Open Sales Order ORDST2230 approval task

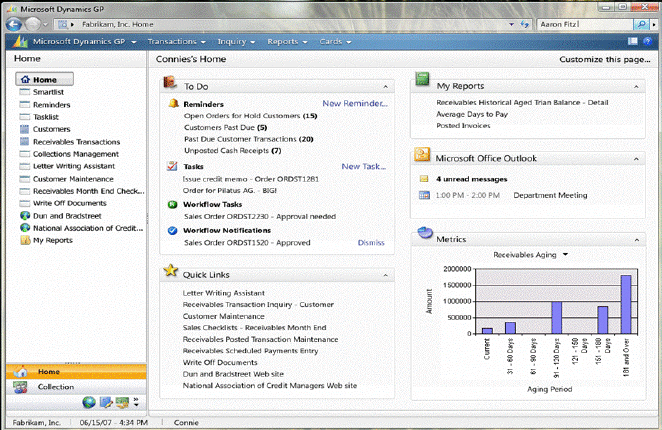coord(260,216)
